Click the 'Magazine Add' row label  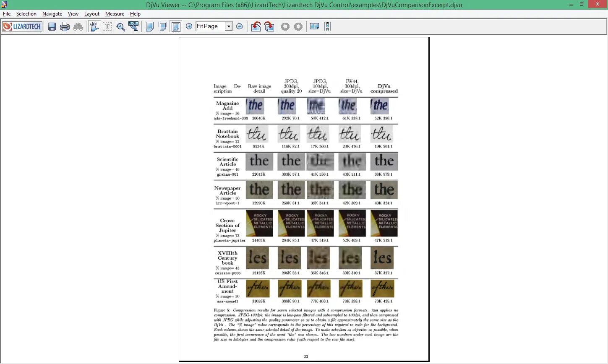[x=227, y=106]
